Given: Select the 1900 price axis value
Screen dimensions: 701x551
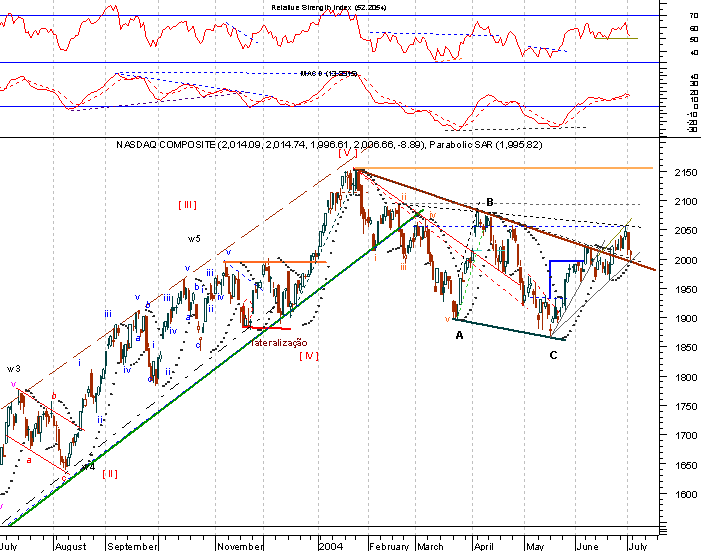Looking at the screenshot, I should click(685, 318).
